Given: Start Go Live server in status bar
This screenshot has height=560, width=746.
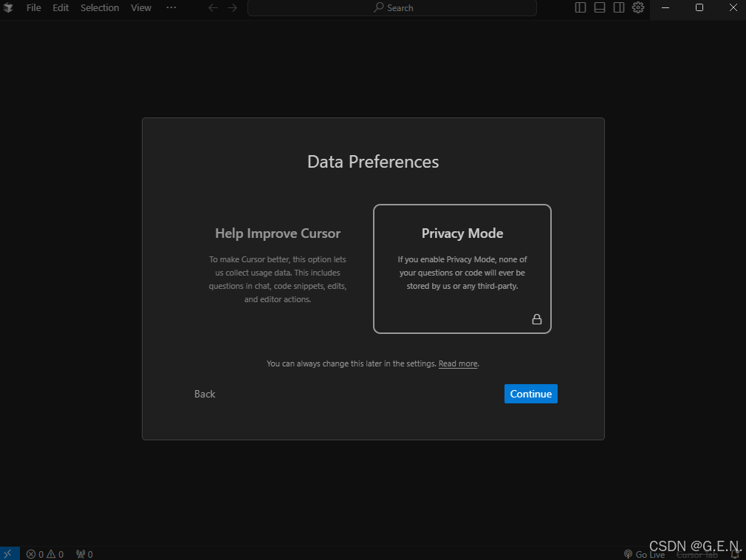Looking at the screenshot, I should coord(645,554).
